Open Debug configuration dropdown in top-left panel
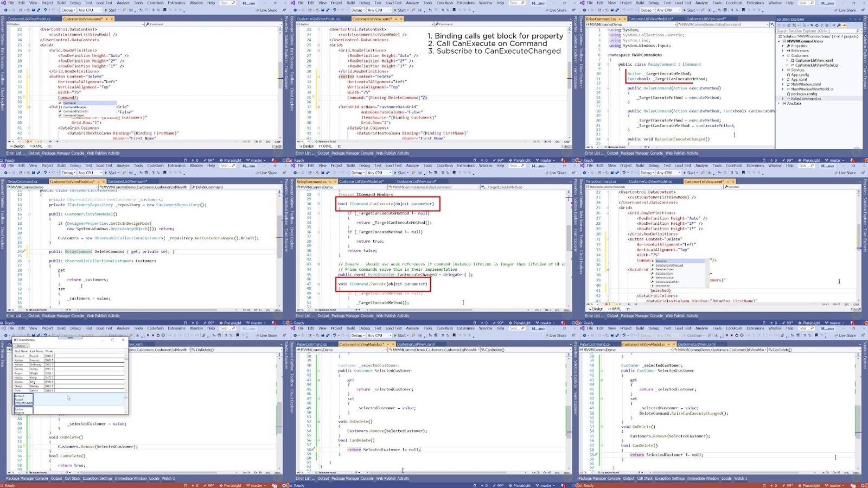Screen dimensions: 868x488 point(68,10)
